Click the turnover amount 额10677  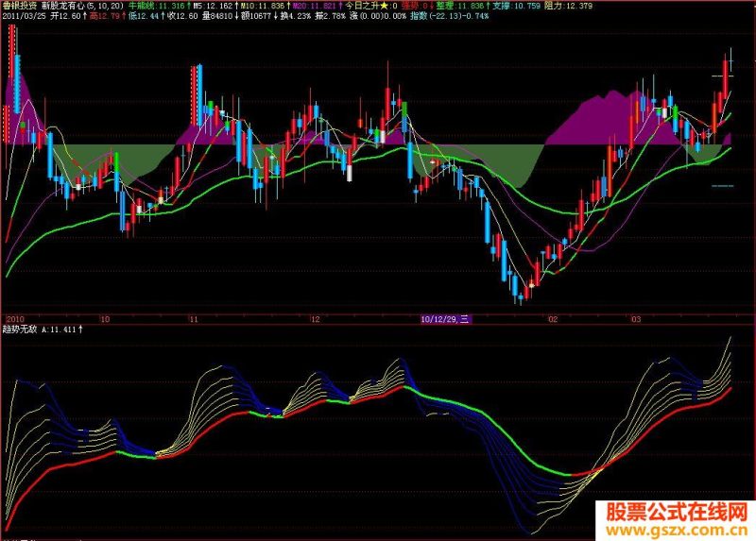256,16
